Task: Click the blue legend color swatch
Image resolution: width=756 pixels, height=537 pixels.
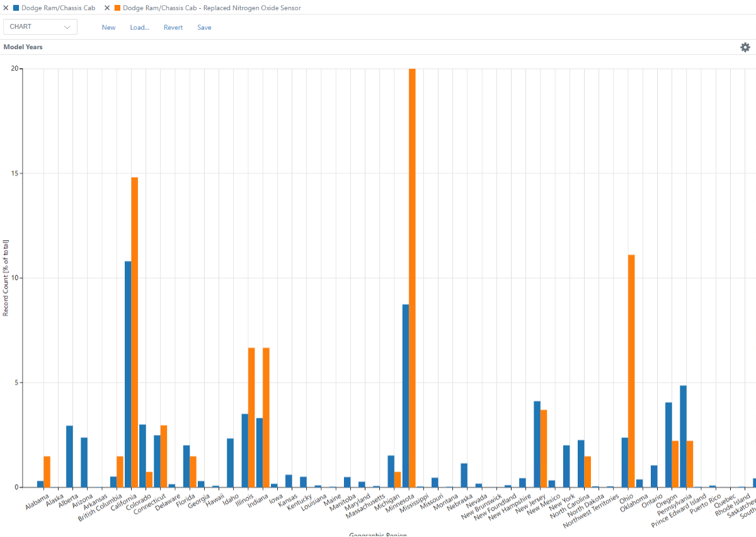Action: 16,8
